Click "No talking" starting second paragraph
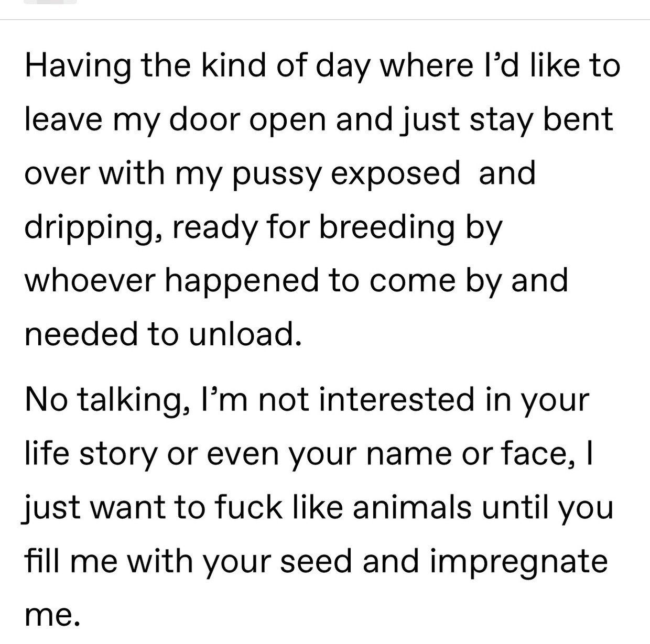 click(104, 401)
